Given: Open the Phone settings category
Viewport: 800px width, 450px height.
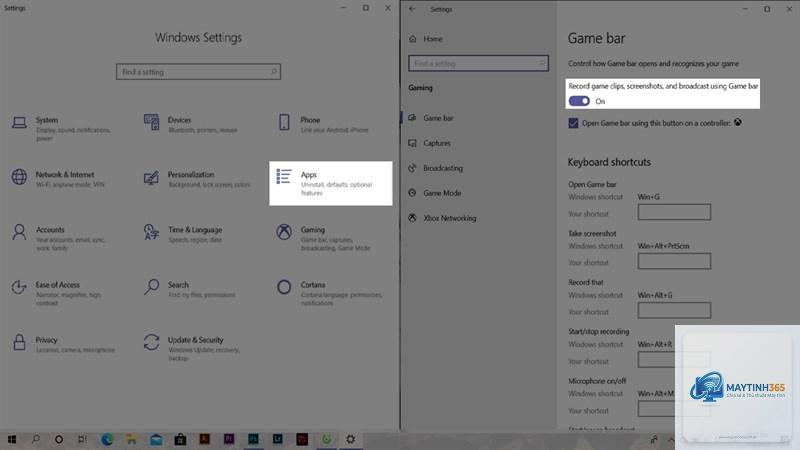Looking at the screenshot, I should point(323,124).
